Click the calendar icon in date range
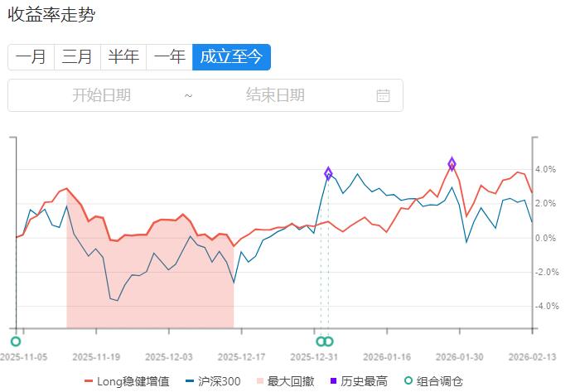The width and height of the screenshot is (575, 392). coord(383,95)
